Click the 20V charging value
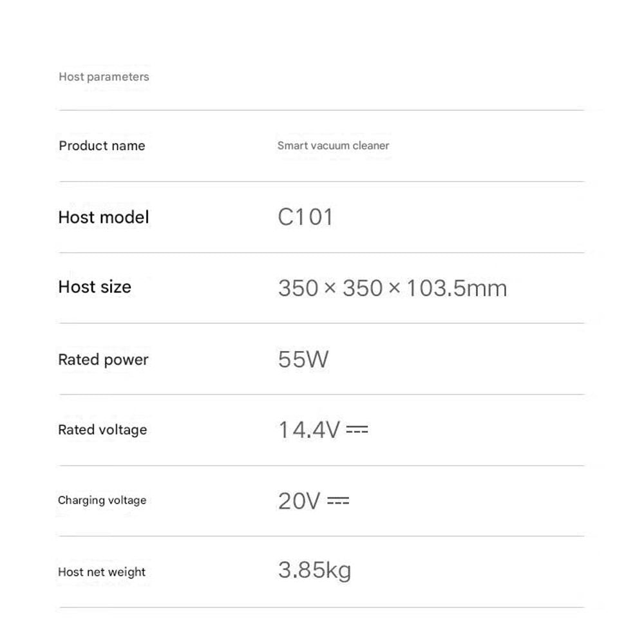The image size is (644, 644). pos(299,500)
